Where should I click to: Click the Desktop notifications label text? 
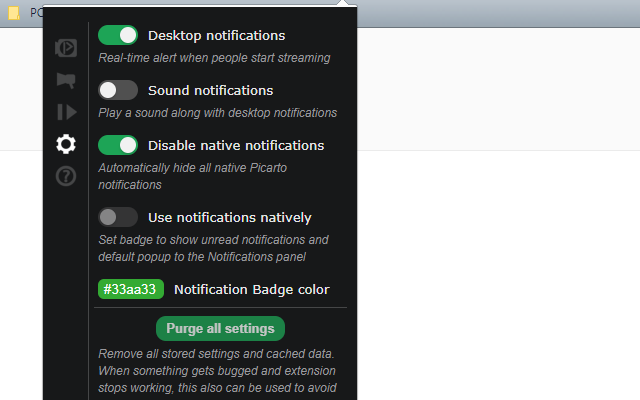(x=216, y=36)
